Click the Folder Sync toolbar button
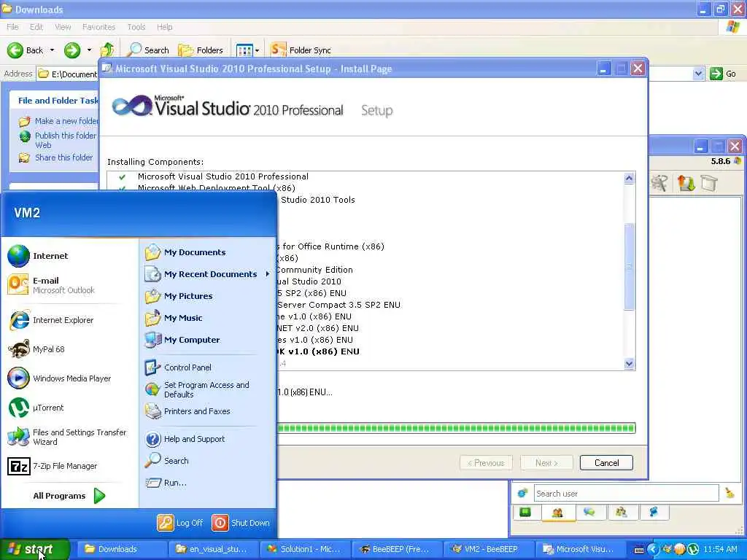 [300, 50]
